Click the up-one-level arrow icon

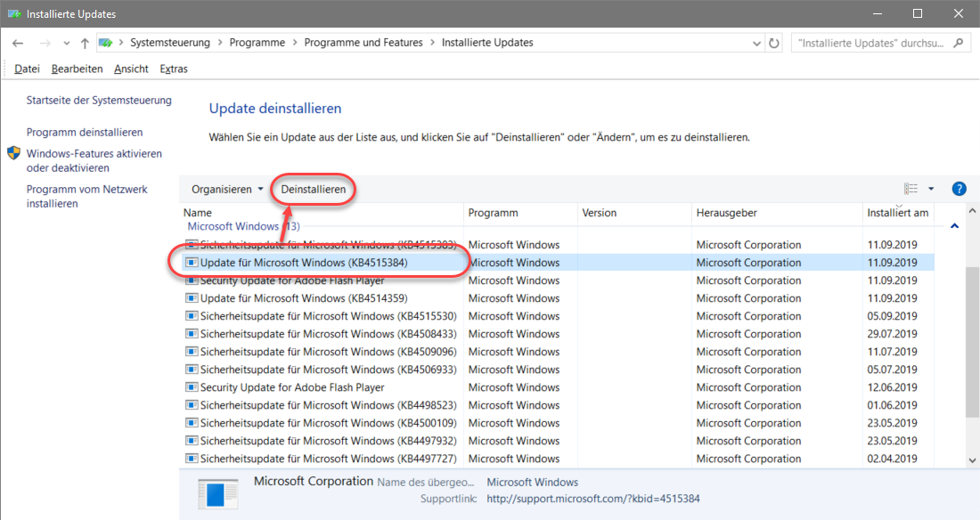click(85, 43)
